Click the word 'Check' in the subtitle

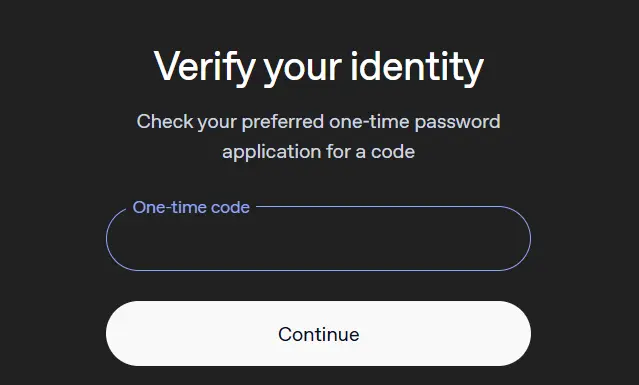165,121
